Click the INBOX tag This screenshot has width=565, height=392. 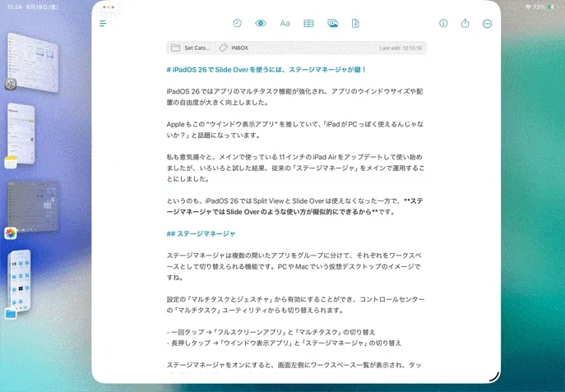(234, 48)
